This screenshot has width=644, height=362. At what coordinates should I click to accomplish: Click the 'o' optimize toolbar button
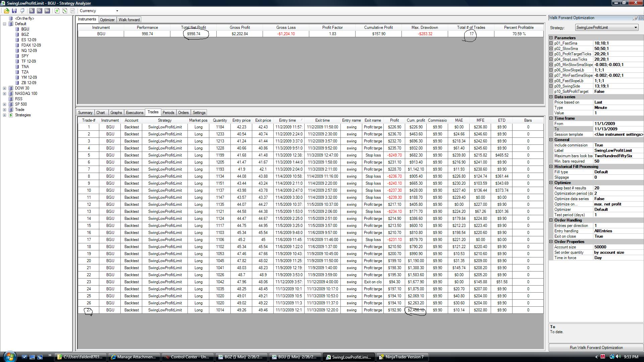pyautogui.click(x=40, y=11)
